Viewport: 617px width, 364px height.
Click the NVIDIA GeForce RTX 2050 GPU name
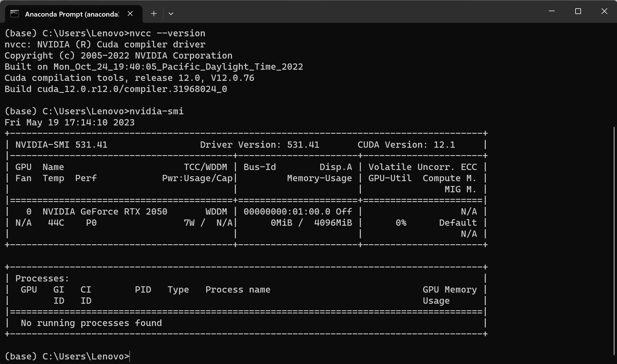click(x=105, y=211)
